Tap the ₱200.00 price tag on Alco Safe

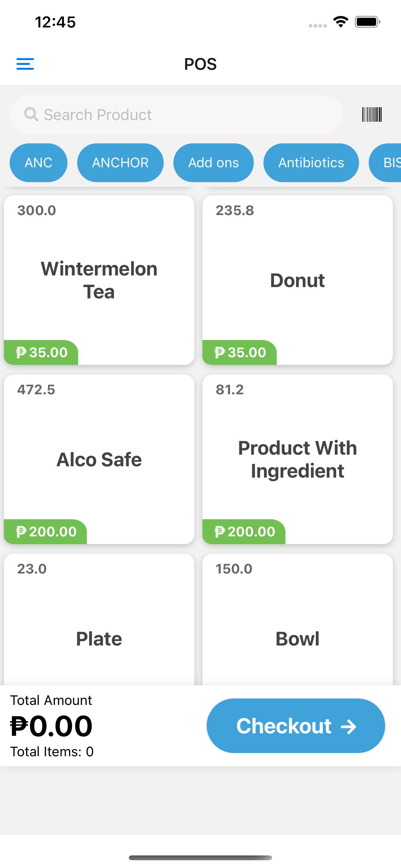click(46, 532)
